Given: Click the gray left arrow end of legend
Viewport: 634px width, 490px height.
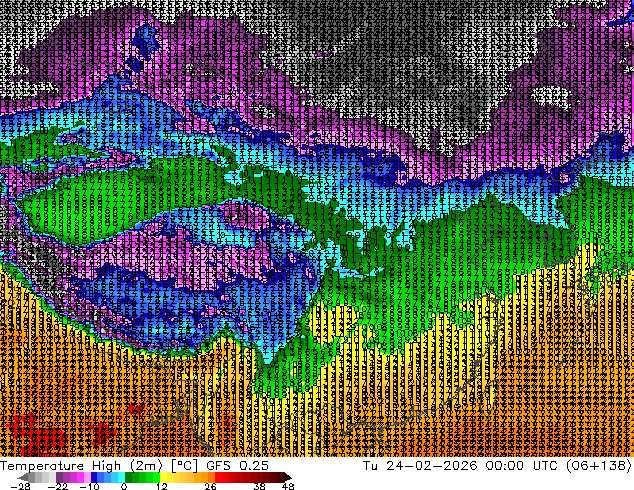Looking at the screenshot, I should click(x=22, y=477).
